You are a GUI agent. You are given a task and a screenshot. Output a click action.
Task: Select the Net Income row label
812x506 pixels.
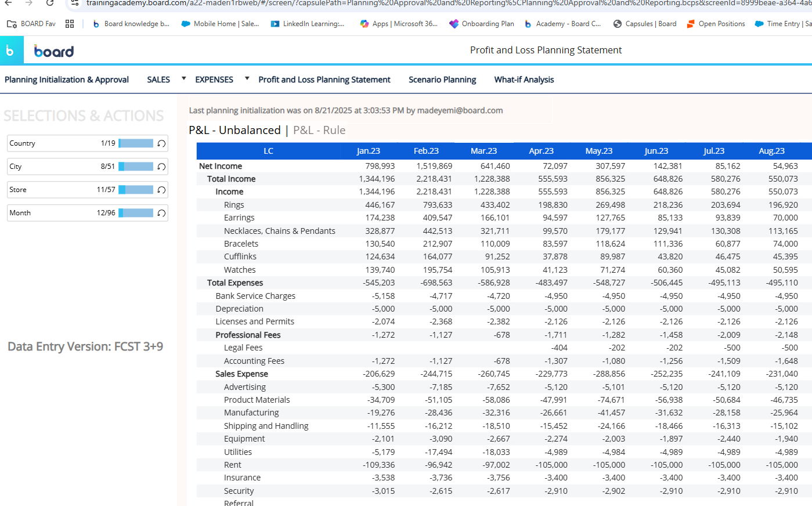click(221, 166)
